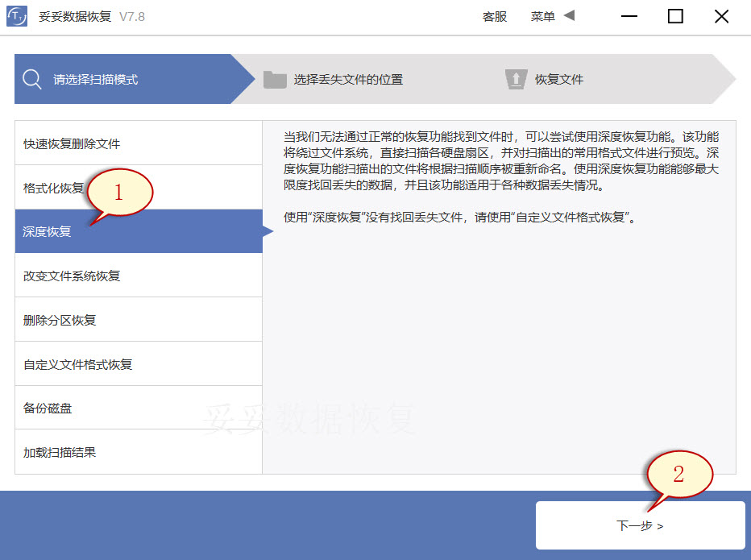Click the folder icon for file location step
The image size is (751, 560).
coord(275,80)
